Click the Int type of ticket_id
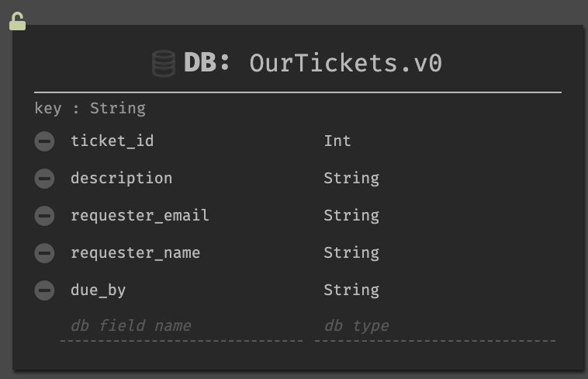The width and height of the screenshot is (588, 379). click(x=337, y=141)
